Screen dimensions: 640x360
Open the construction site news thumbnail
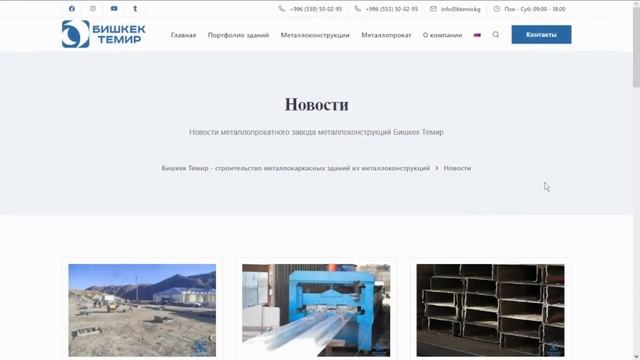pos(142,310)
